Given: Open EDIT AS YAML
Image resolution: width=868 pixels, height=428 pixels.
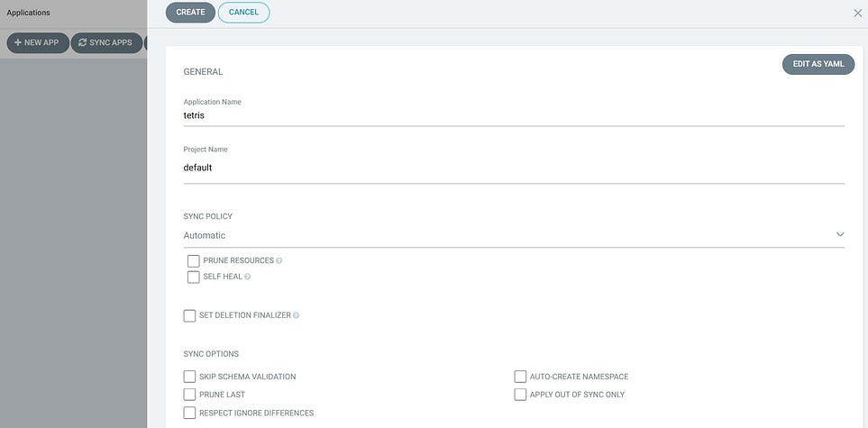Looking at the screenshot, I should click(x=818, y=64).
